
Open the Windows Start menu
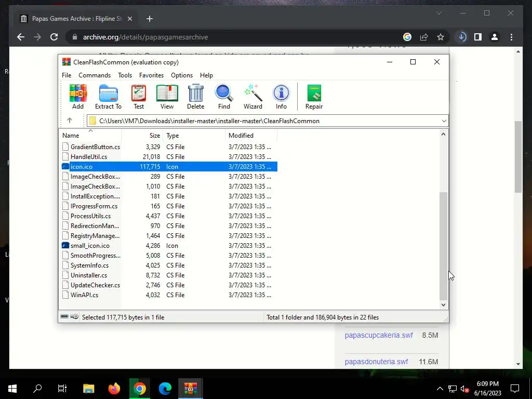12,388
